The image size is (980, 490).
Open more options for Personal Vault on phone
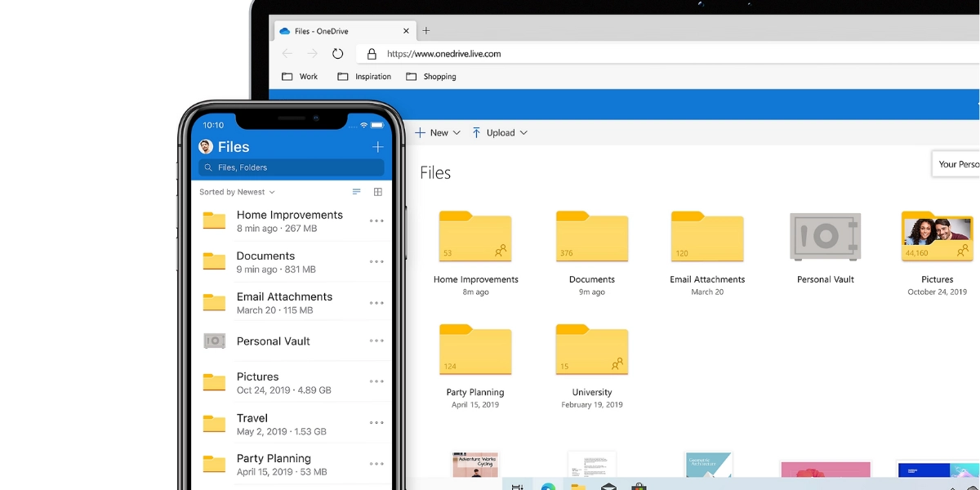(x=376, y=341)
